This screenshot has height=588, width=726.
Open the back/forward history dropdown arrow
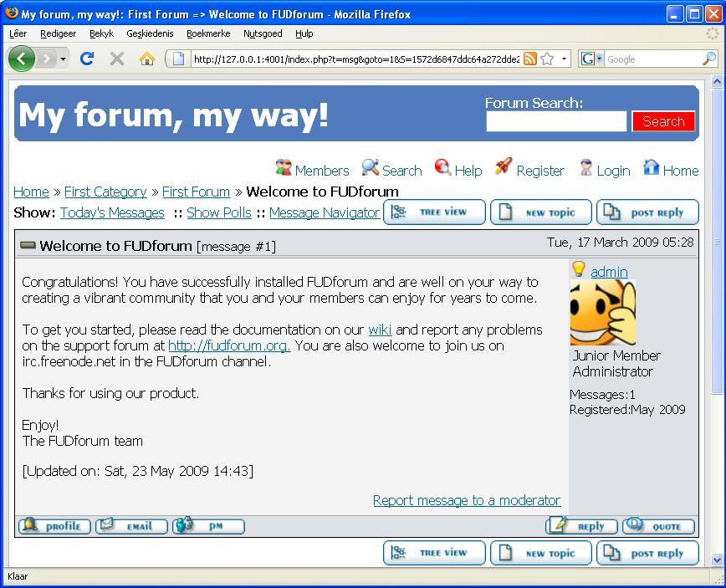[x=64, y=59]
